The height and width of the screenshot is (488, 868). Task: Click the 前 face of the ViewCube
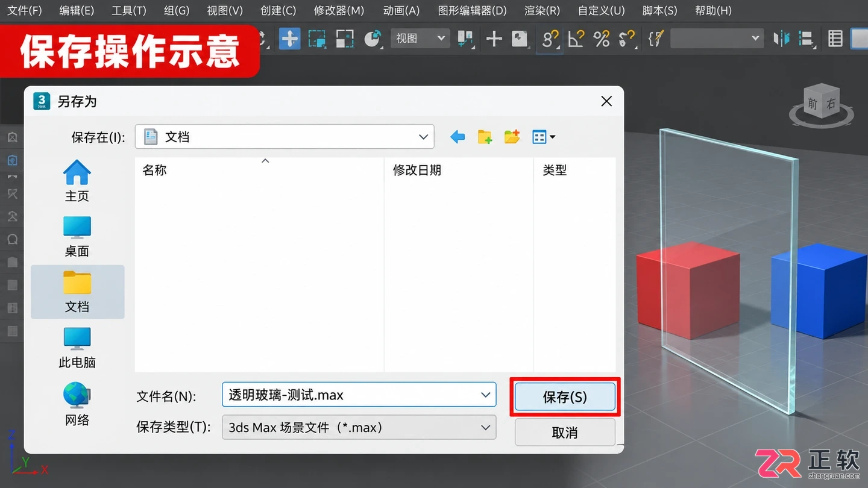[x=812, y=104]
